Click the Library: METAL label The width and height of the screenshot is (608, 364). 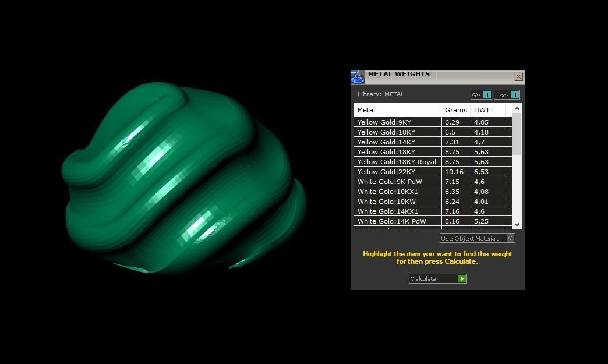[381, 94]
